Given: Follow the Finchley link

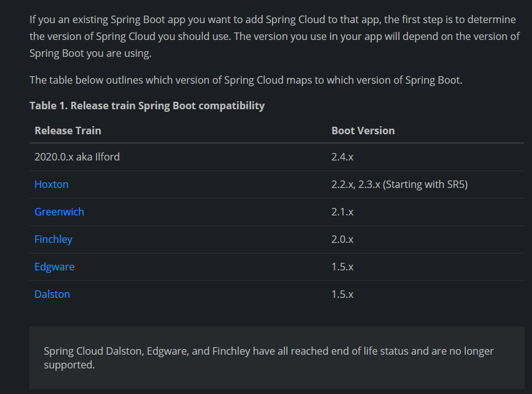Looking at the screenshot, I should pos(54,239).
